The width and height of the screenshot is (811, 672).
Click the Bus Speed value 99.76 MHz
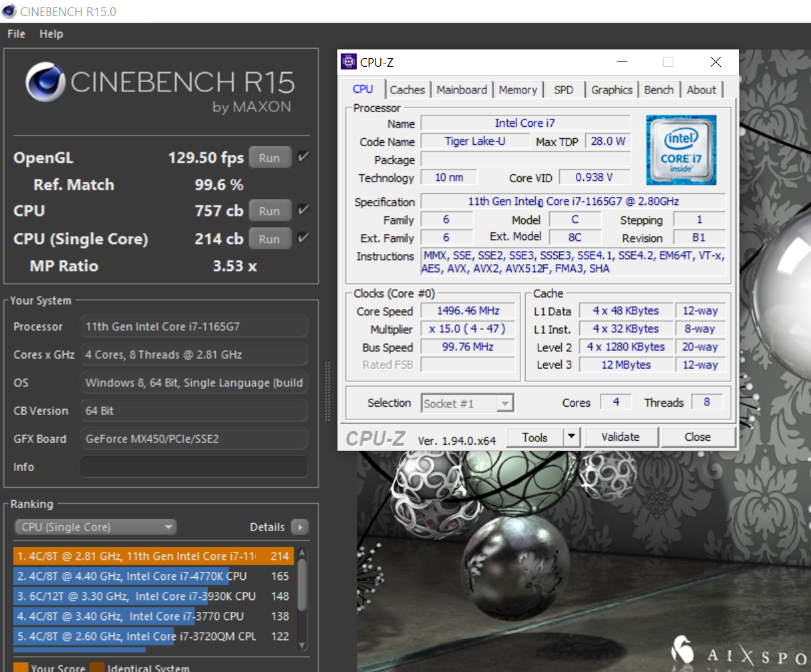(x=468, y=347)
